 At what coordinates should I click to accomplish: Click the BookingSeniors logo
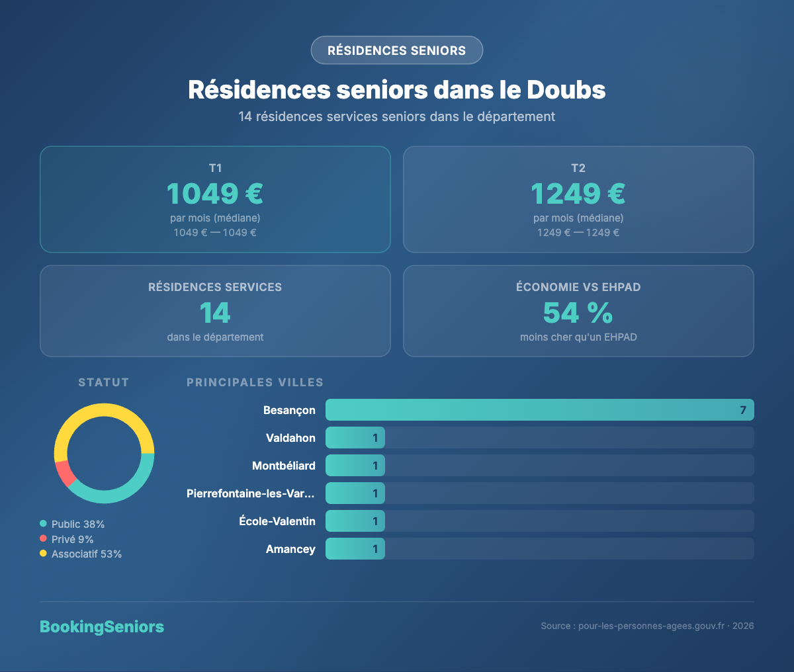click(102, 626)
